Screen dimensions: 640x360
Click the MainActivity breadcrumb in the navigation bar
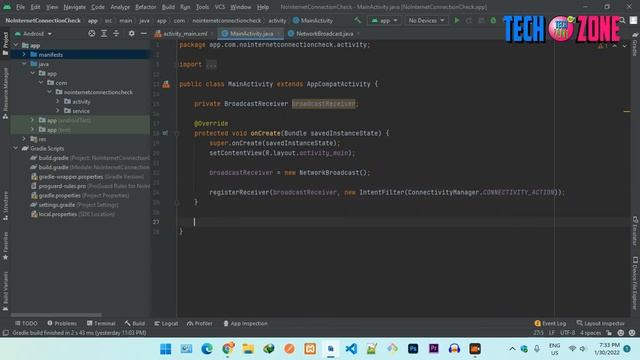(x=313, y=20)
